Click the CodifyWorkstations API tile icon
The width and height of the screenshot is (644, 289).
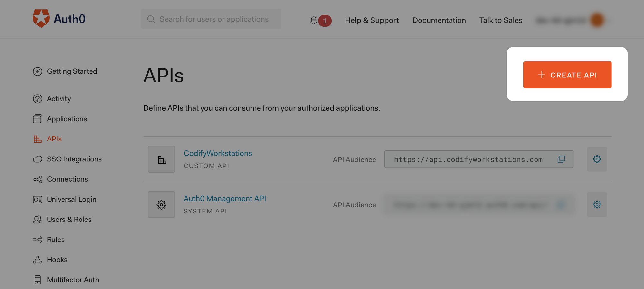(x=161, y=159)
